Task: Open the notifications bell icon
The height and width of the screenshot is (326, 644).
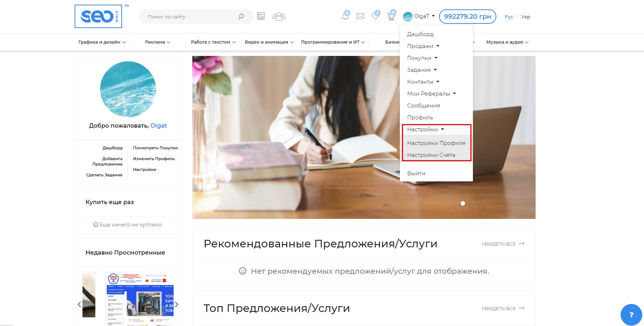Action: click(345, 16)
